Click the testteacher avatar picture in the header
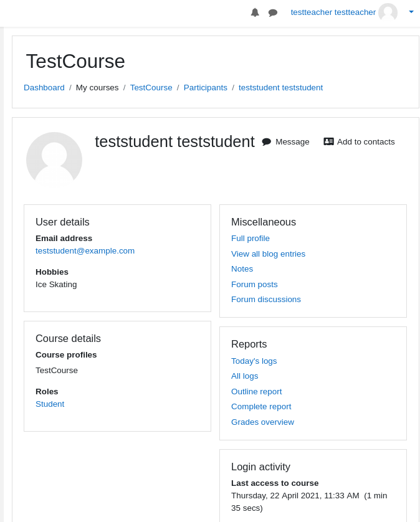This screenshot has height=522, width=420. pyautogui.click(x=388, y=12)
